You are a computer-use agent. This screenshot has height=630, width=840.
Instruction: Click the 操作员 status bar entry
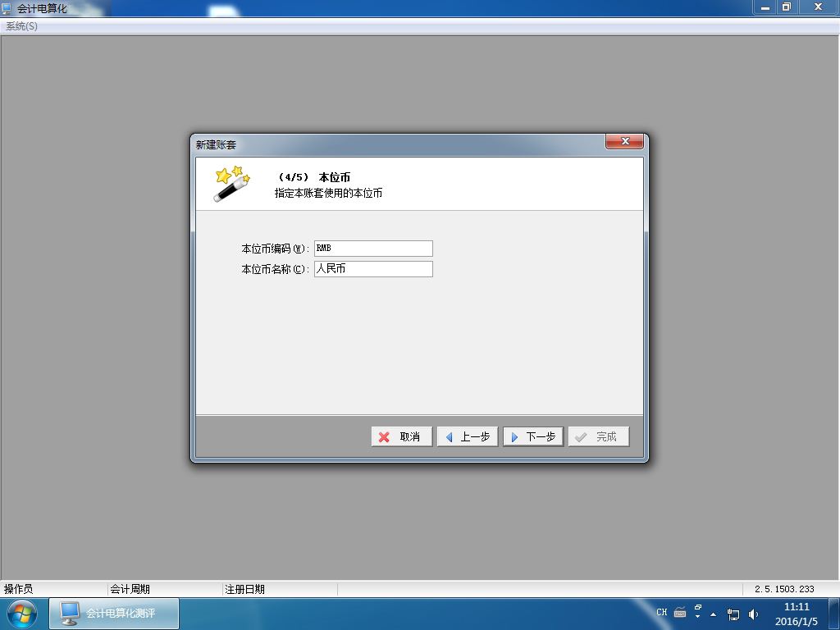[18, 589]
